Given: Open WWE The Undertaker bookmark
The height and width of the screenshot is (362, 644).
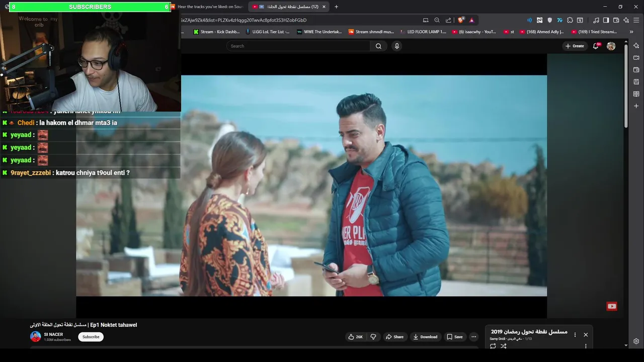Looking at the screenshot, I should (x=319, y=32).
